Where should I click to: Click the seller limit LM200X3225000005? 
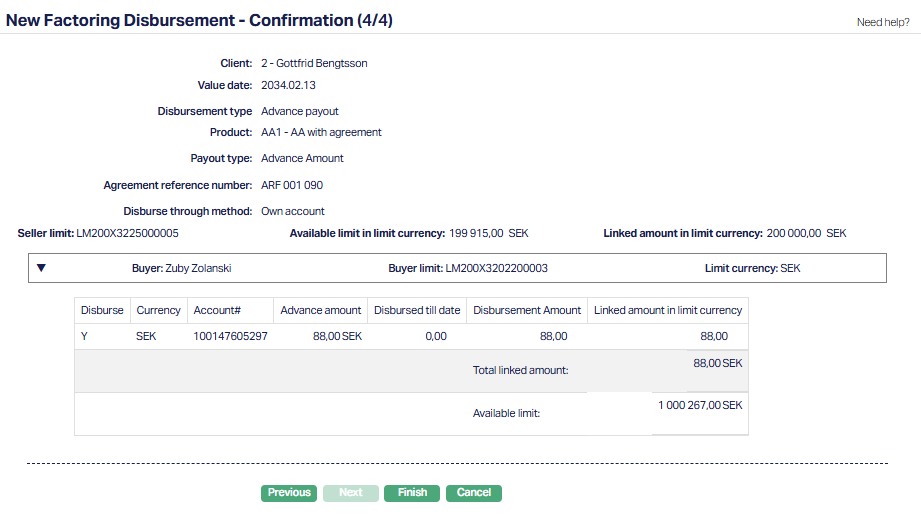point(127,233)
